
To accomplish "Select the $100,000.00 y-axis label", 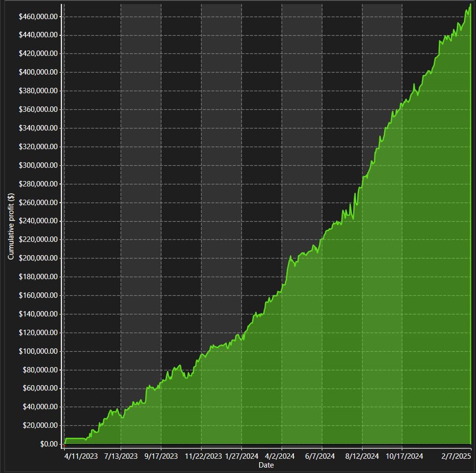I will 38,351.
